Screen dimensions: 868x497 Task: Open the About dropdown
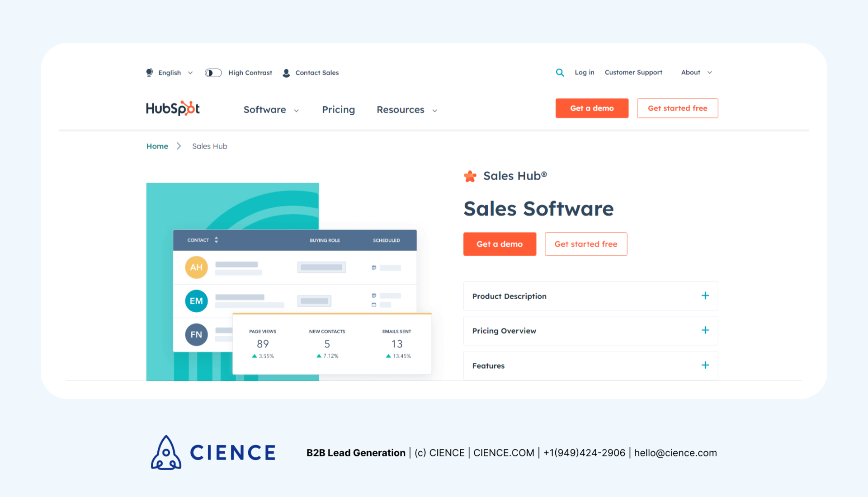click(696, 72)
